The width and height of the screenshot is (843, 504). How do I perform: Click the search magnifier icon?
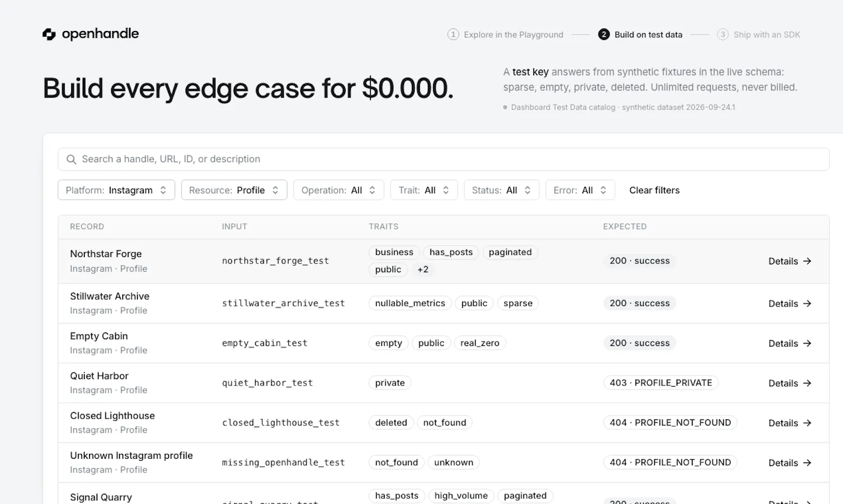(71, 159)
